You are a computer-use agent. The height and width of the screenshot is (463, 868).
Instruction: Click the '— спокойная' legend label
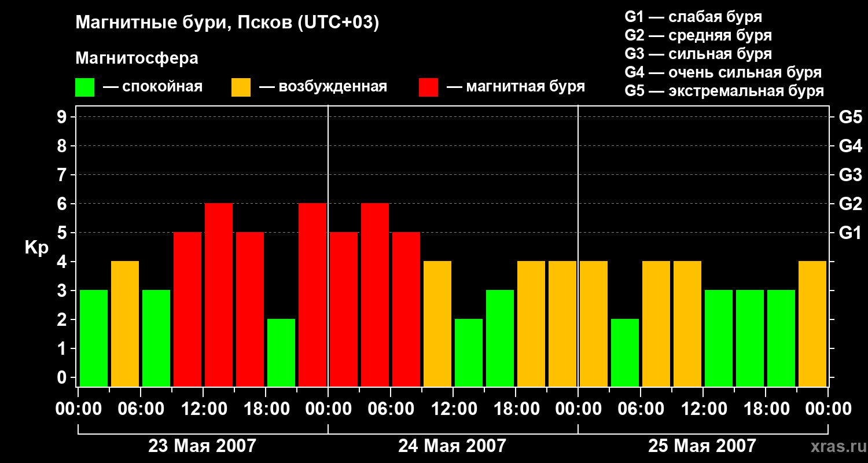coord(152,87)
